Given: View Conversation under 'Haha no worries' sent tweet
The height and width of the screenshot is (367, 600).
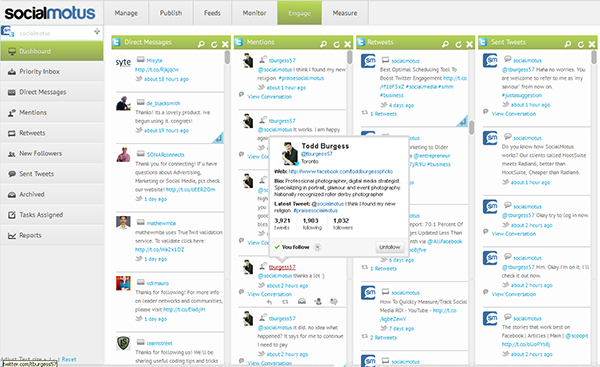Looking at the screenshot, I should tap(514, 114).
